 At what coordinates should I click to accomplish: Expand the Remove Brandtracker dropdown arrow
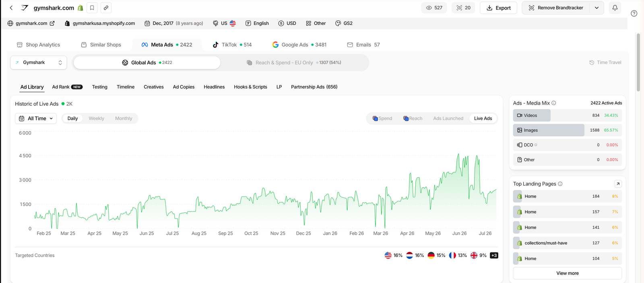click(x=597, y=8)
